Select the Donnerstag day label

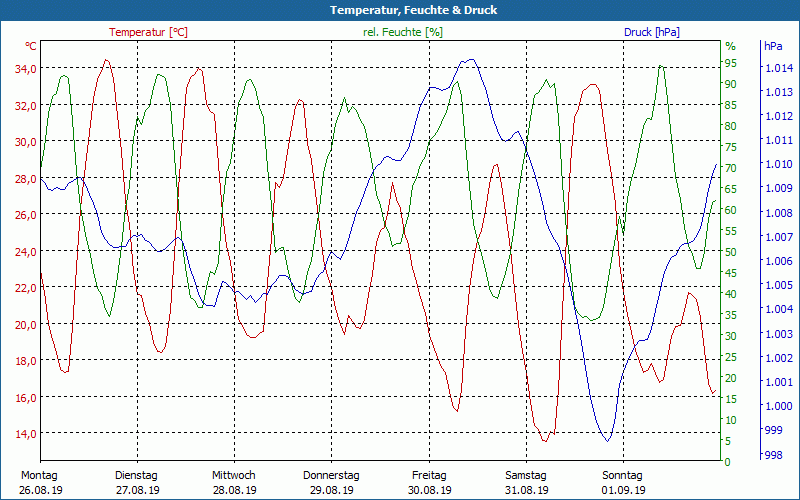pyautogui.click(x=331, y=475)
